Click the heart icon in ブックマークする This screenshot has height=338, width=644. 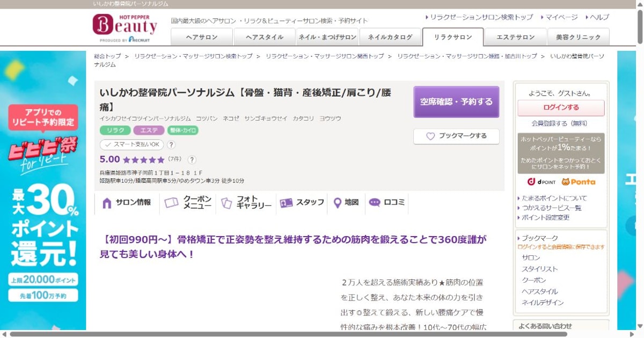[430, 136]
